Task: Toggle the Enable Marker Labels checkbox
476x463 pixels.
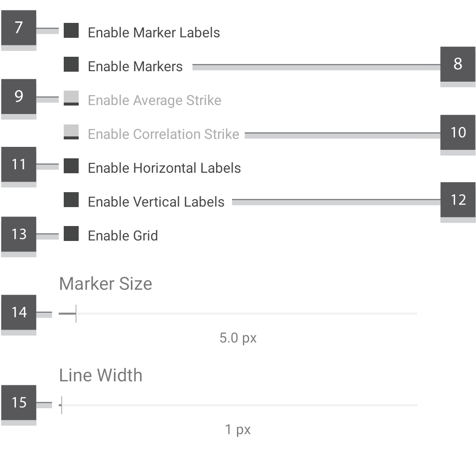Action: (x=70, y=32)
